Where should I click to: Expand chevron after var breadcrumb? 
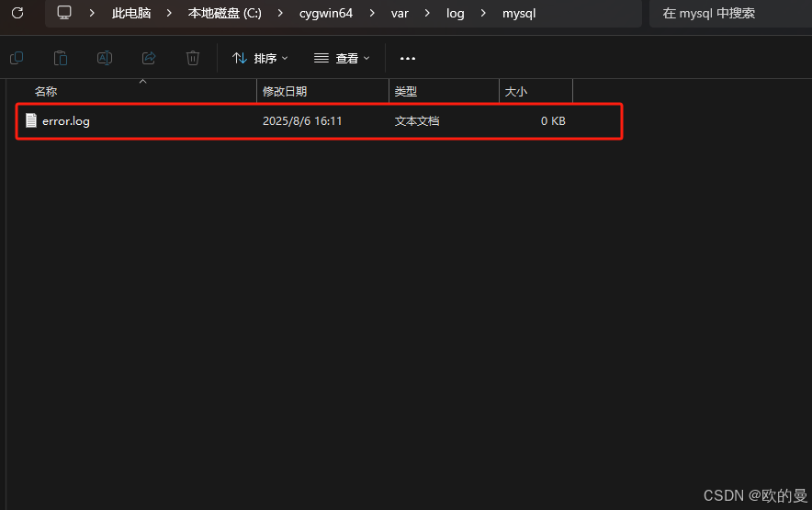coord(427,13)
